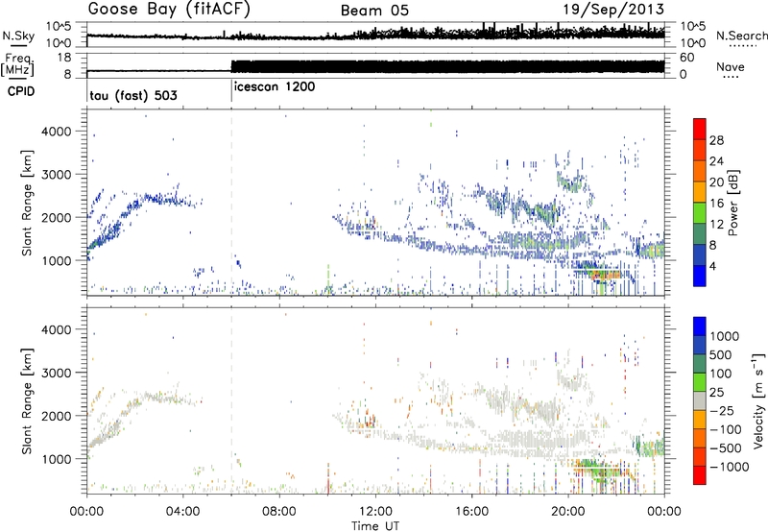The image size is (768, 532).
Task: Click the 'Beam 05' label
Action: [x=374, y=11]
